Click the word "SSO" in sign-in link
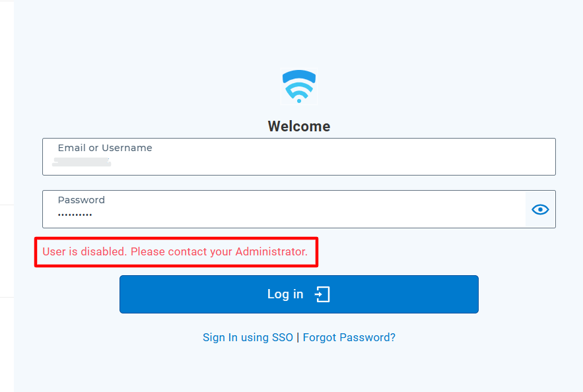583x392 pixels. point(282,337)
